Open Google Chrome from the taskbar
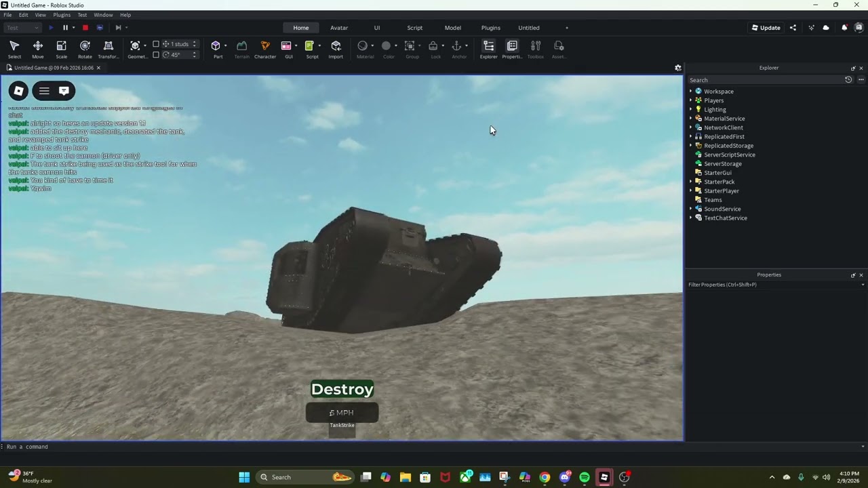Viewport: 868px width, 488px height. [x=545, y=477]
